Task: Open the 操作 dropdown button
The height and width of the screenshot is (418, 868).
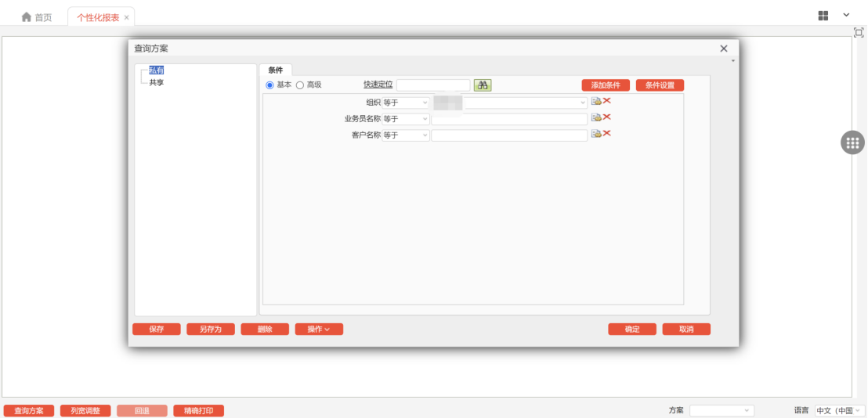Action: 319,330
